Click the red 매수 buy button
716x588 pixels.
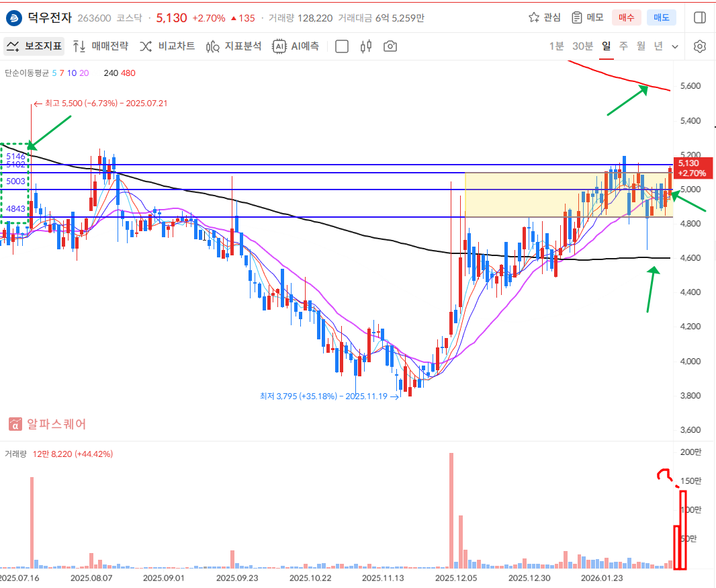coord(626,17)
